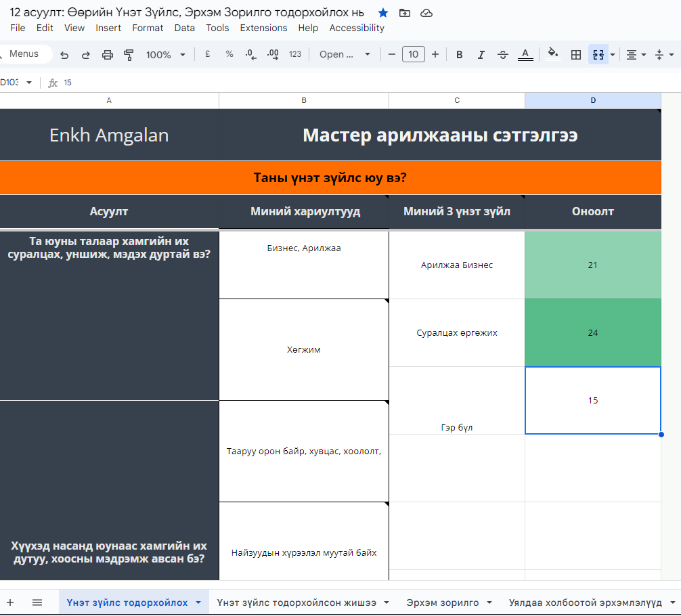Open Эрхэм зорилго tab dropdown arrow
Viewport: 681px width, 616px height.
pos(489,602)
